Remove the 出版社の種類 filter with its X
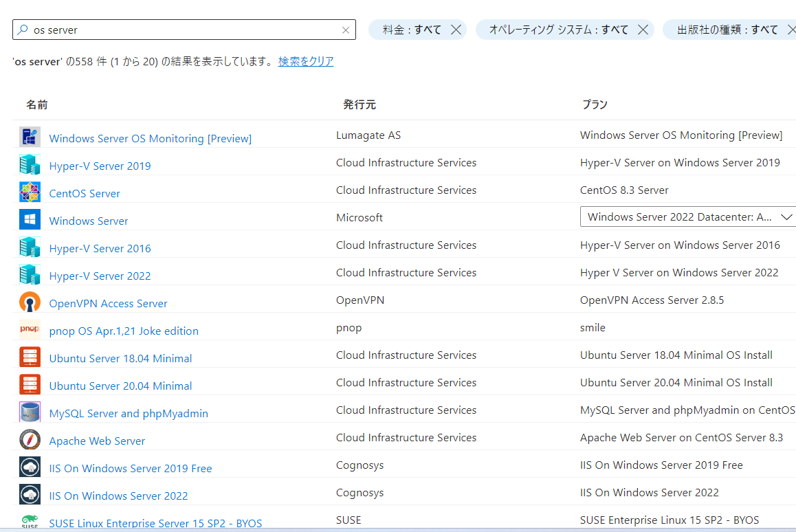Viewport: 796px width, 532px height. pos(791,30)
